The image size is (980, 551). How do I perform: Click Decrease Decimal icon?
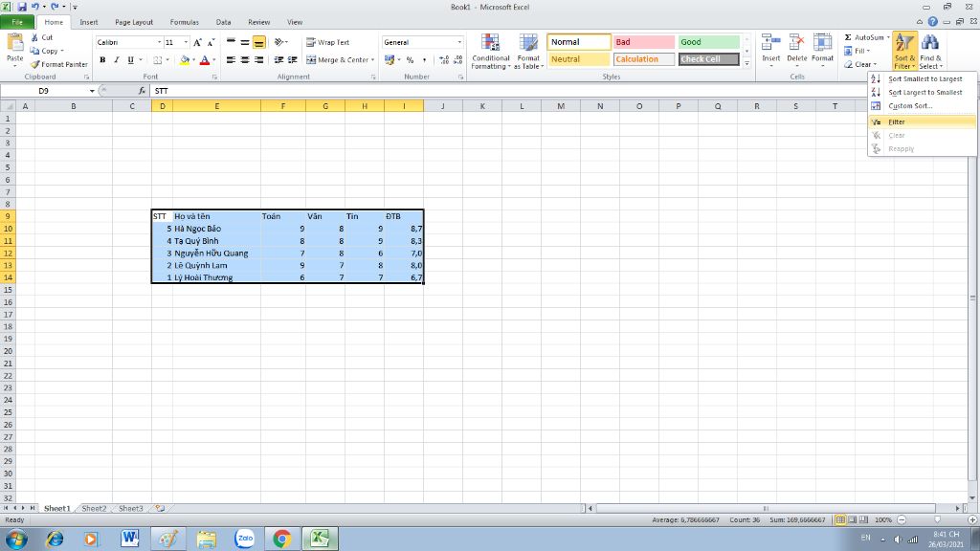[458, 60]
